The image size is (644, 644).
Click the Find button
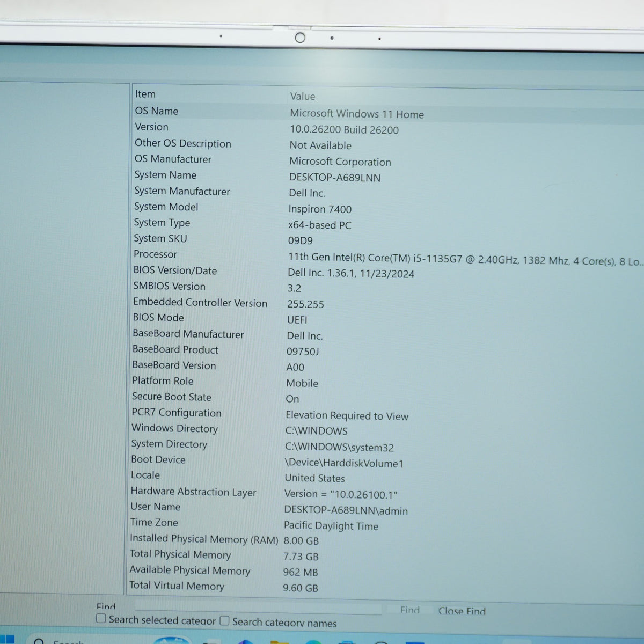point(410,610)
